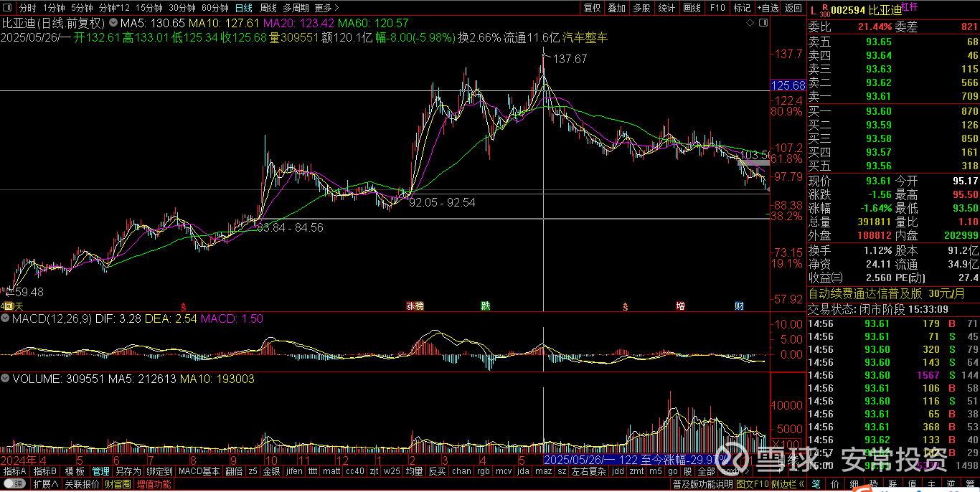Click the red L marker icon
This screenshot has height=492, width=980.
click(x=814, y=11)
